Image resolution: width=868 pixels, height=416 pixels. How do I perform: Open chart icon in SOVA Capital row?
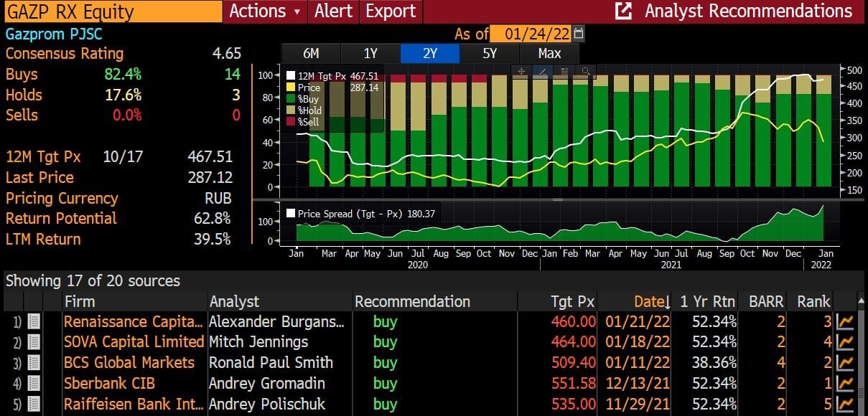(846, 342)
